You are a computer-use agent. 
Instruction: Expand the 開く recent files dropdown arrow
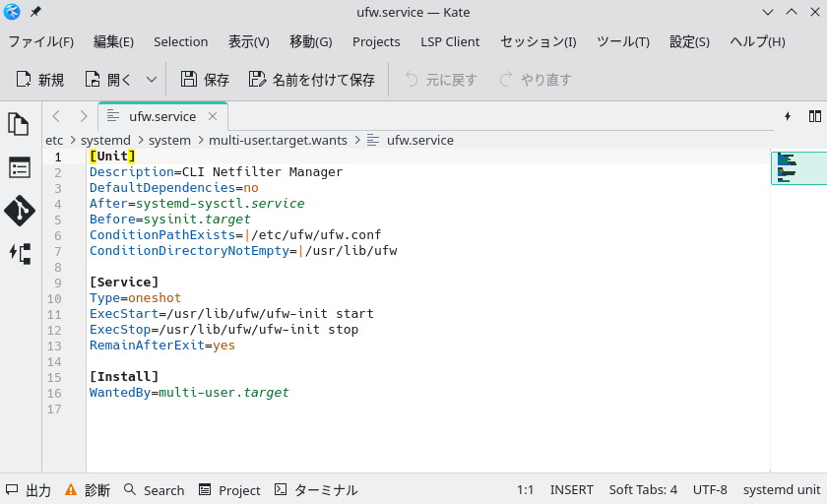coord(152,80)
